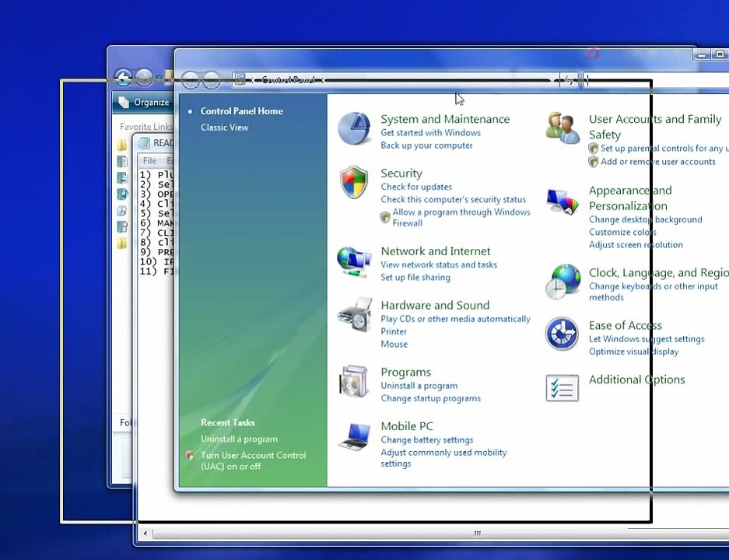Click the Organize icon in Explorer toolbar
The image size is (729, 560).
tap(124, 102)
